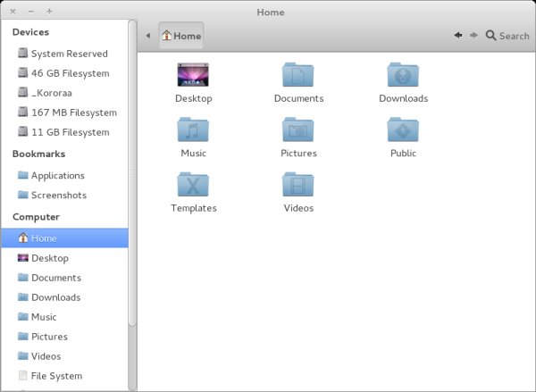Click the Search magnifier button
The width and height of the screenshot is (536, 392).
tap(507, 36)
